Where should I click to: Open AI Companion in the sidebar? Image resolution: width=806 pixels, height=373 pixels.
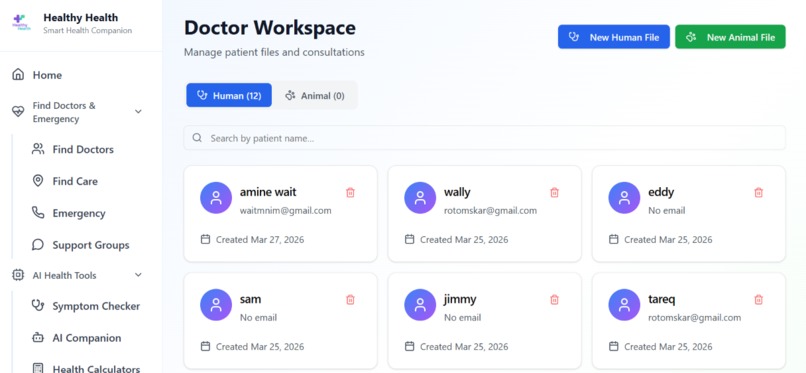pyautogui.click(x=87, y=338)
